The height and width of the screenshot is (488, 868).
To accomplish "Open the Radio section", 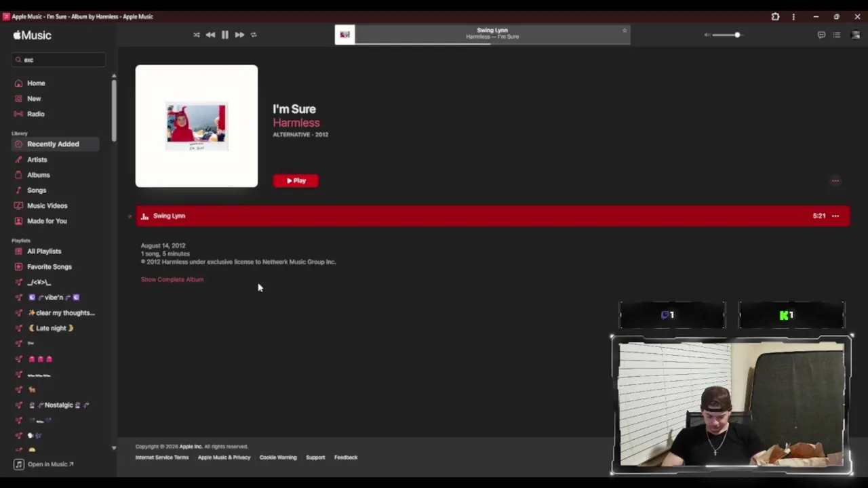I will tap(36, 114).
